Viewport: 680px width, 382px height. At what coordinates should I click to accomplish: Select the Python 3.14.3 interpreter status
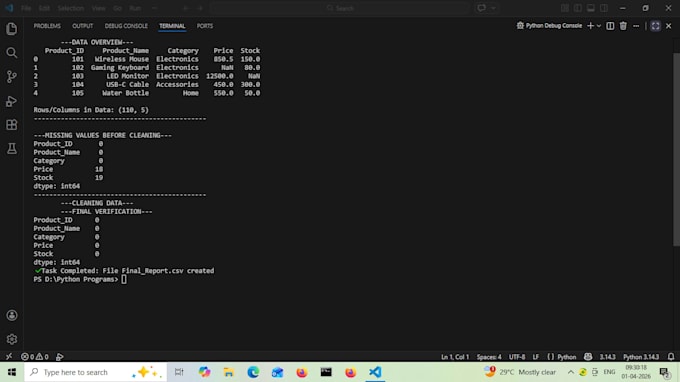641,357
